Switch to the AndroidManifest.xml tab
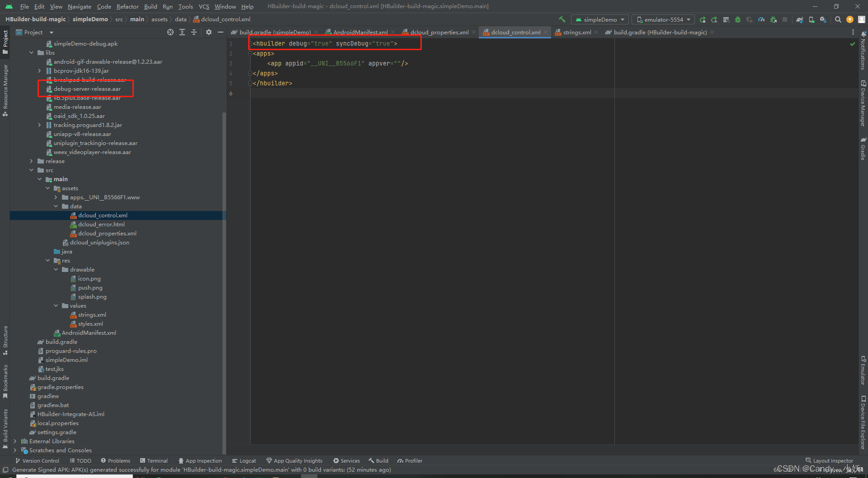 [360, 32]
